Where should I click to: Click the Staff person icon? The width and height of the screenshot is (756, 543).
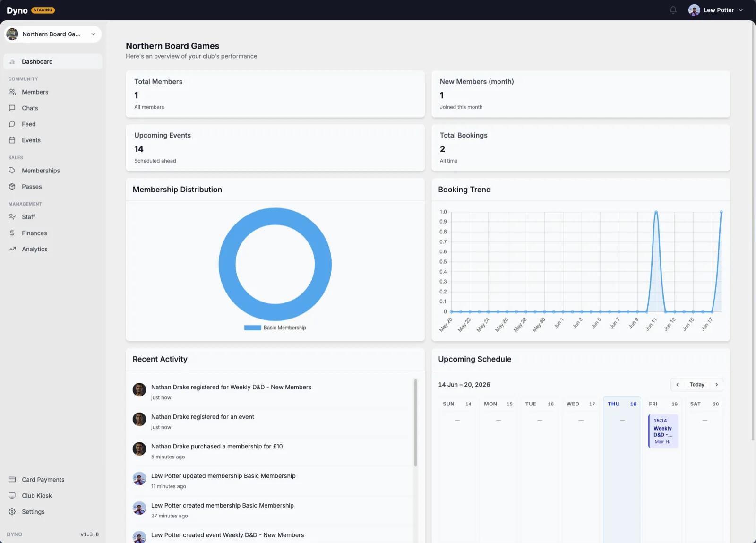(12, 217)
